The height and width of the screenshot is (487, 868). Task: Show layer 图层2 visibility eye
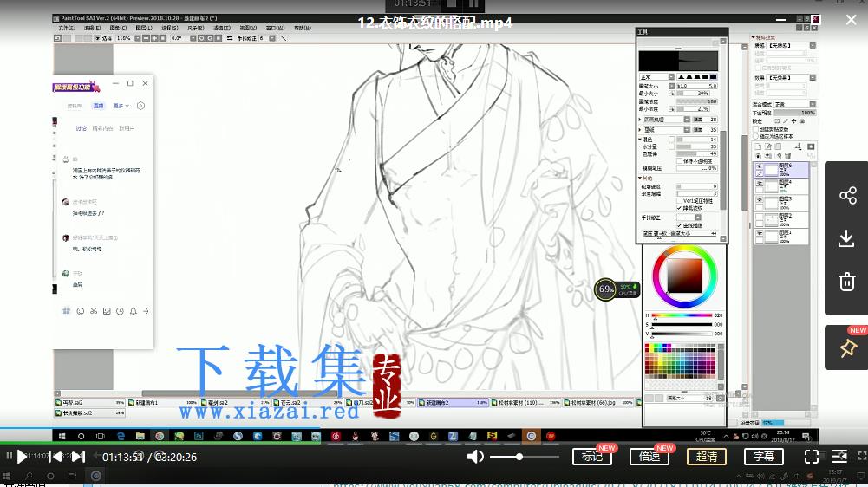760,218
